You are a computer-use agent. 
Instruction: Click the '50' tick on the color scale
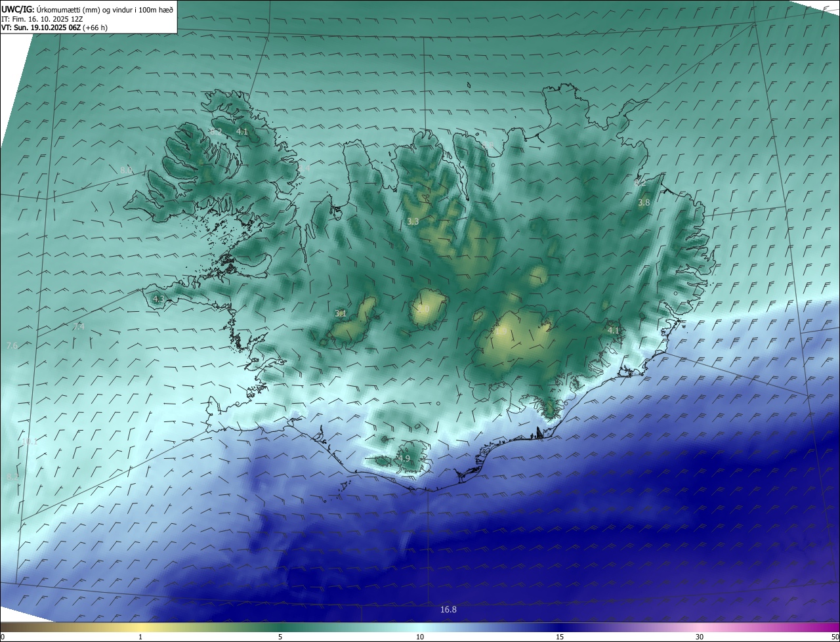[x=835, y=637]
